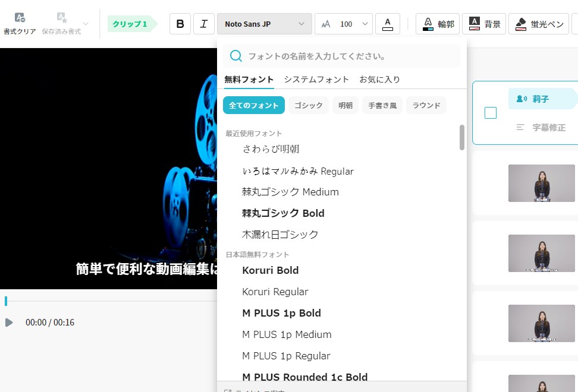Switch to the お気に入り tab
This screenshot has width=578, height=392.
(379, 80)
